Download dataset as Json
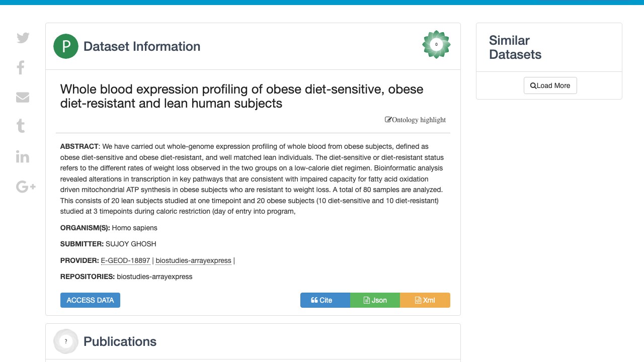Viewport: 644px width, 362px height. tap(375, 300)
